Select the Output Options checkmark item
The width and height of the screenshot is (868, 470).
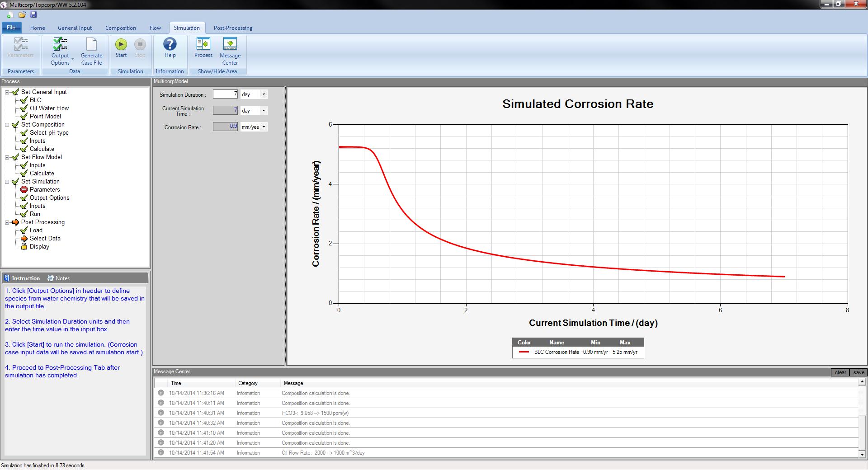tap(24, 197)
